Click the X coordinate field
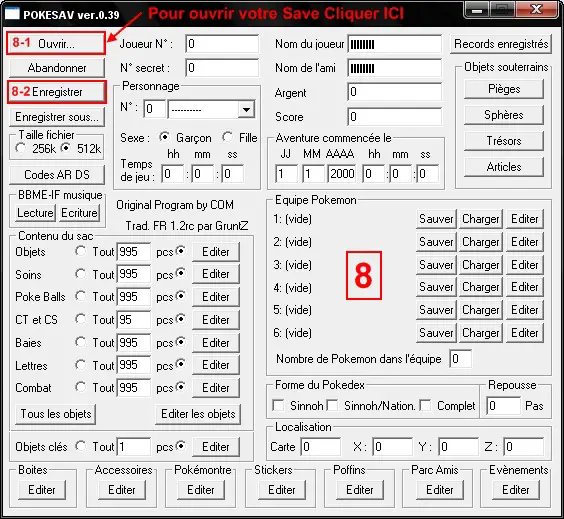Image resolution: width=564 pixels, height=519 pixels. (392, 447)
